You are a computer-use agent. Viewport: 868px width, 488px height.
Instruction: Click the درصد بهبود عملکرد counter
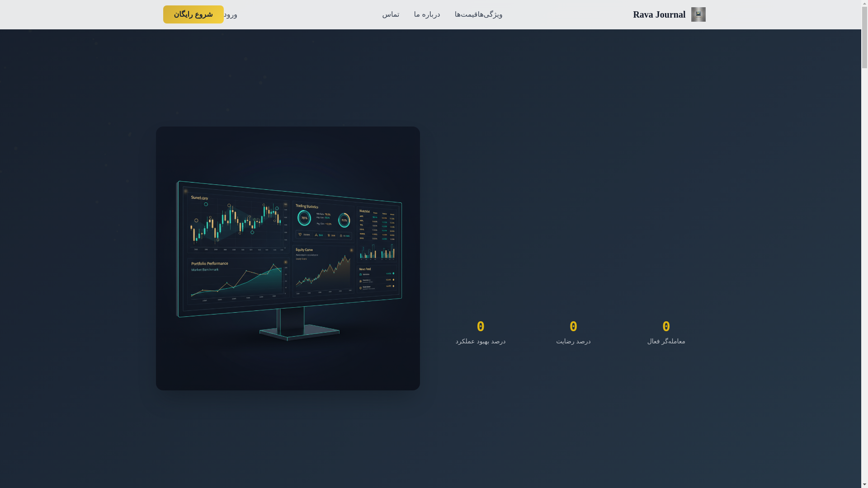pyautogui.click(x=481, y=332)
